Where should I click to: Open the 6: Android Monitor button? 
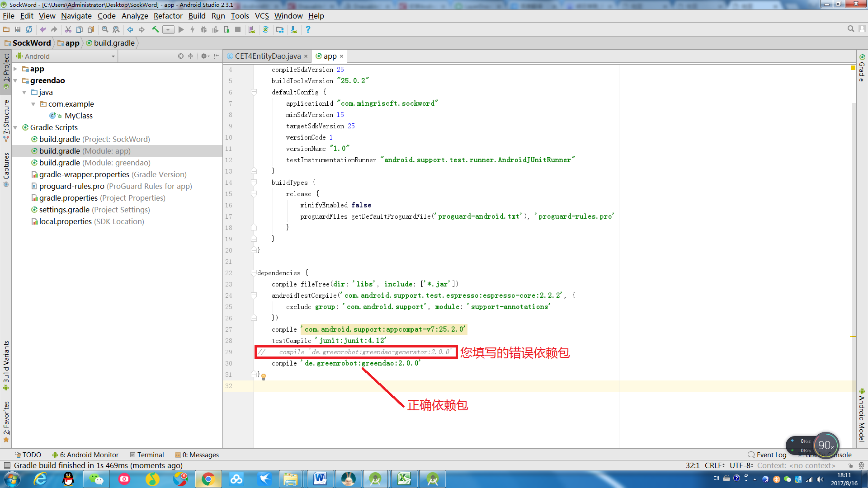(x=85, y=455)
